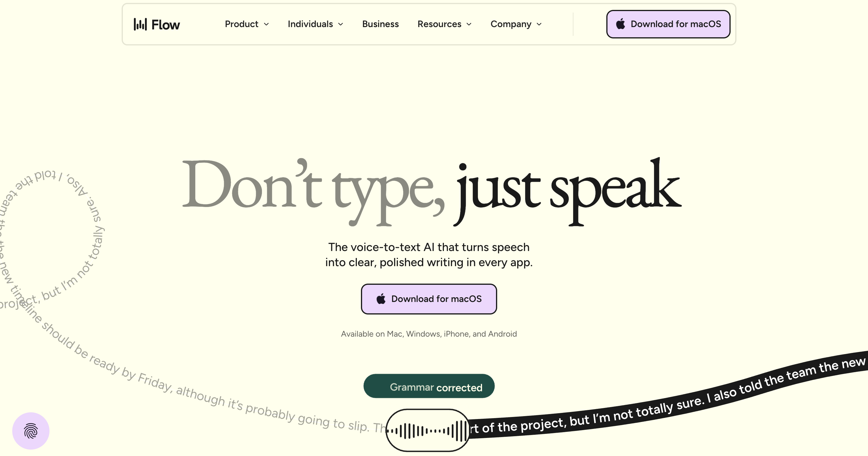Click the "Available on Mac, Windows, iPhone, and Android" text

click(x=428, y=334)
